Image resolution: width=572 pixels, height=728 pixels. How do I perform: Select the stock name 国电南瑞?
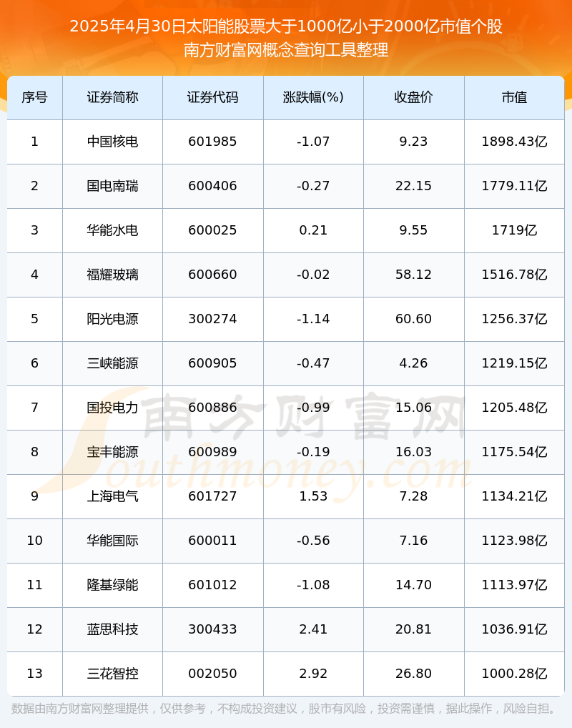(113, 186)
